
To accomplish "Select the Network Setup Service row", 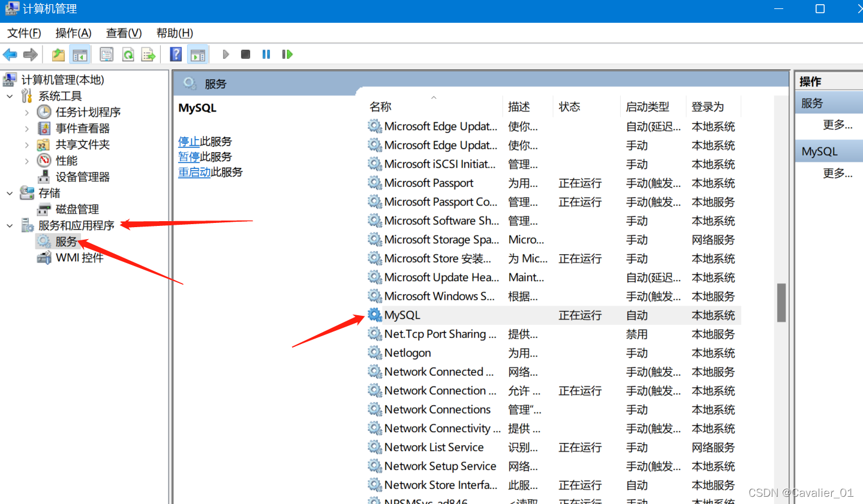I will tap(554, 466).
